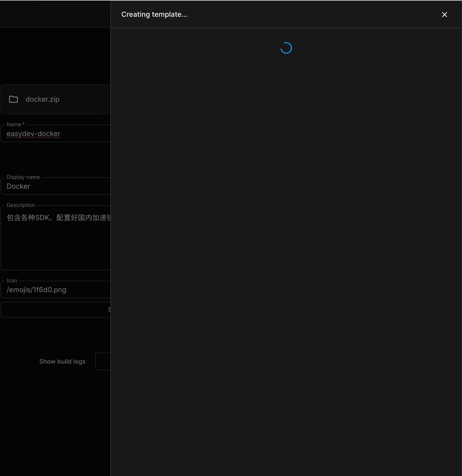The image size is (462, 476).
Task: Click the folder icon beside docker.zip
Action: (14, 99)
